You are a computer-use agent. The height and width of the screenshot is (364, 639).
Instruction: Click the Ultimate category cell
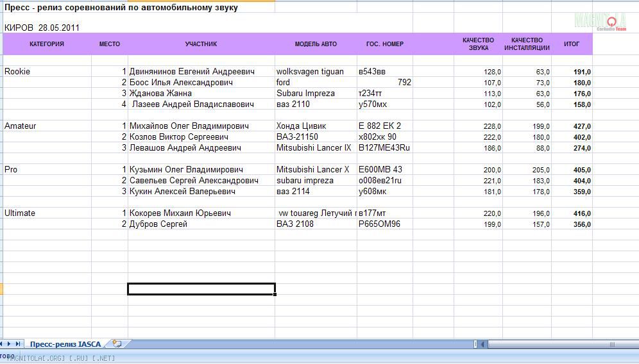[x=20, y=213]
